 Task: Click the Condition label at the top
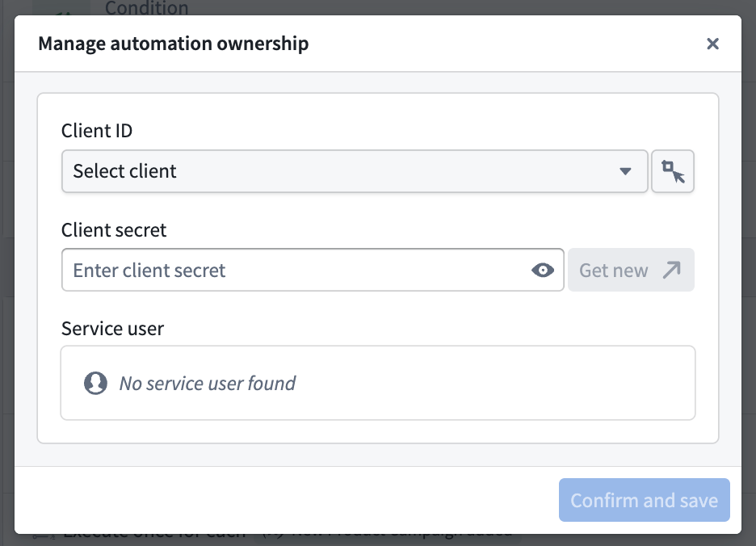[146, 8]
